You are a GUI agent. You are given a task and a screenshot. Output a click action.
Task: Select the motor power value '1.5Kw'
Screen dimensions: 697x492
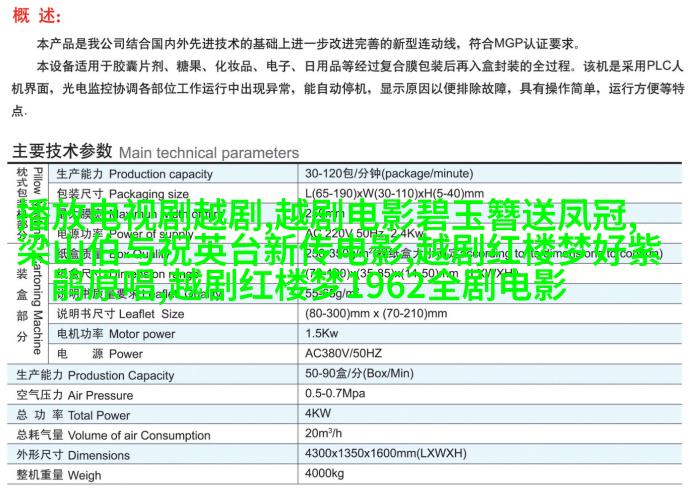coord(321,333)
